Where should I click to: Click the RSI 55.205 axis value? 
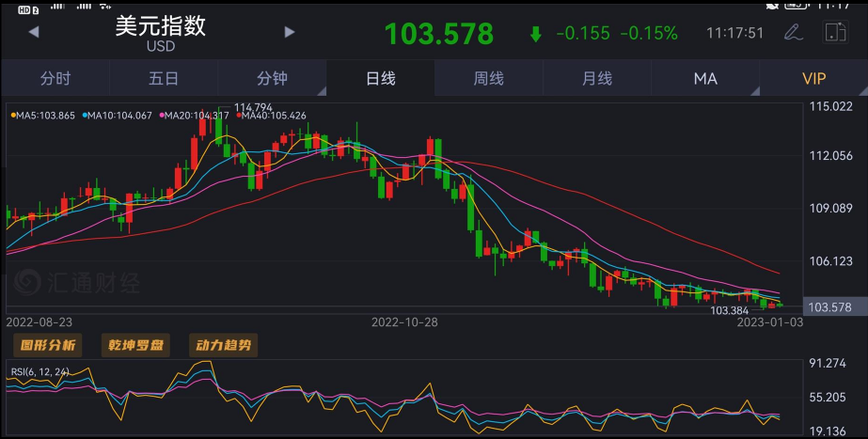827,398
